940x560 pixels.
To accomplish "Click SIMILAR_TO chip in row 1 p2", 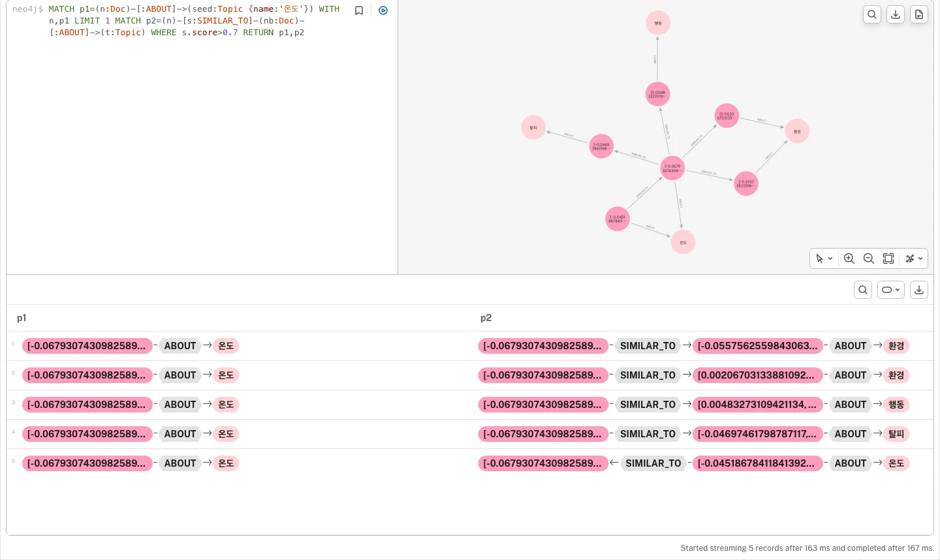I will pyautogui.click(x=648, y=346).
